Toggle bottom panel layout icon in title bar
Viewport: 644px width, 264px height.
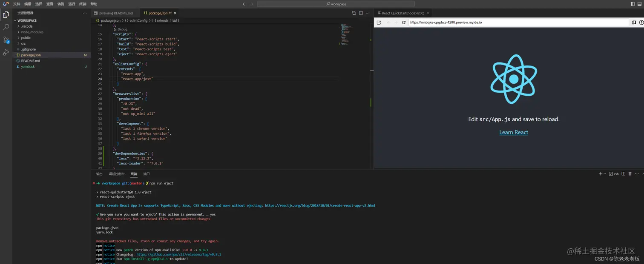[639, 4]
